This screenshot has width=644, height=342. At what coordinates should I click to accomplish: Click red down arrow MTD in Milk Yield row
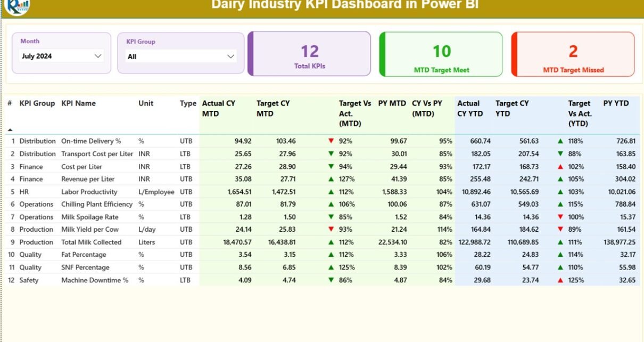pyautogui.click(x=331, y=230)
